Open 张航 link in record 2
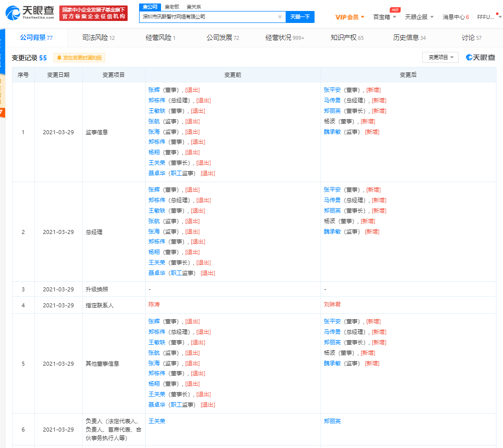This screenshot has width=503, height=448. coord(154,221)
